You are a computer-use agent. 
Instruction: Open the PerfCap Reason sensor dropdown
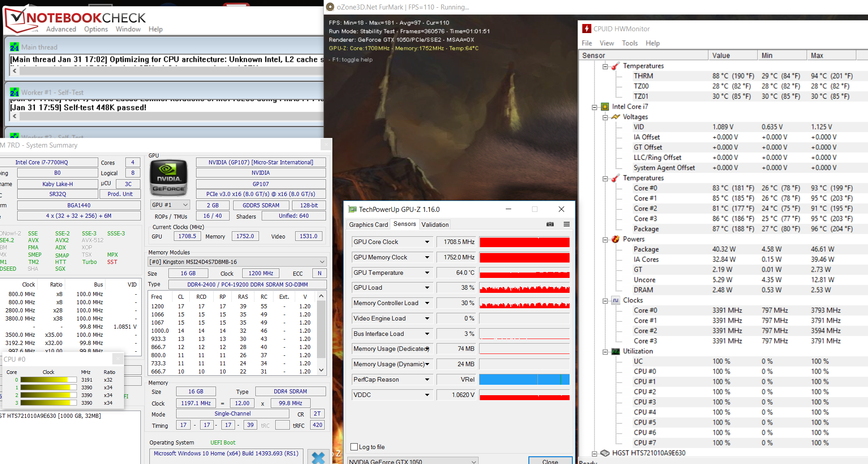(427, 379)
